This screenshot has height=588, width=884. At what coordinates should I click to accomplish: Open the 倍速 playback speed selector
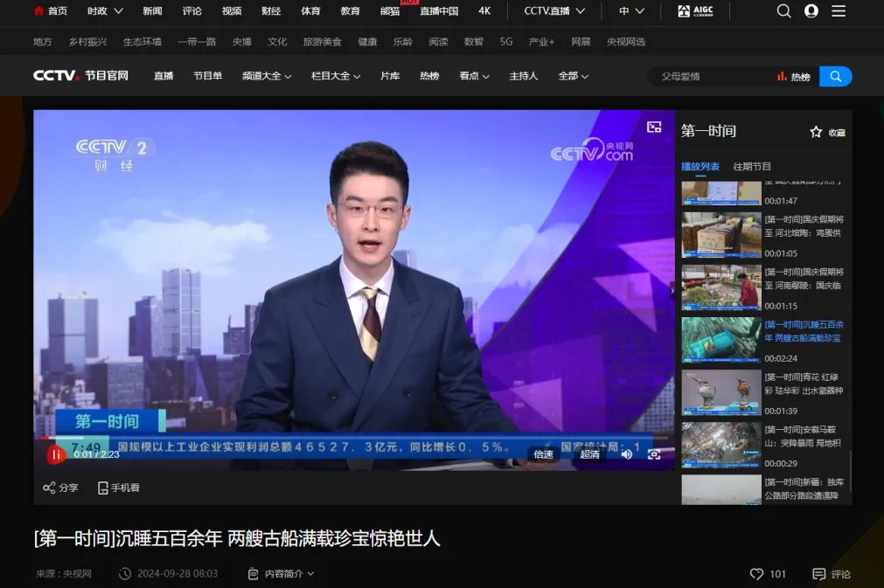(543, 454)
